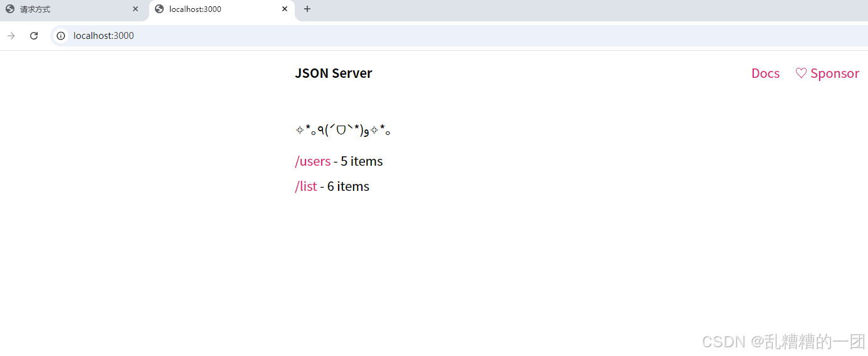
Task: Click the forward navigation arrow
Action: coord(11,36)
